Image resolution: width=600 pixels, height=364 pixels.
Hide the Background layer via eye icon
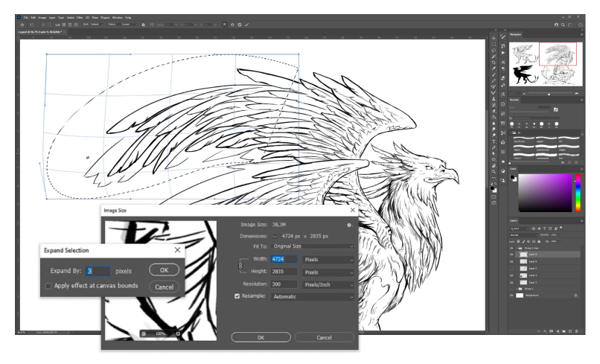click(511, 296)
